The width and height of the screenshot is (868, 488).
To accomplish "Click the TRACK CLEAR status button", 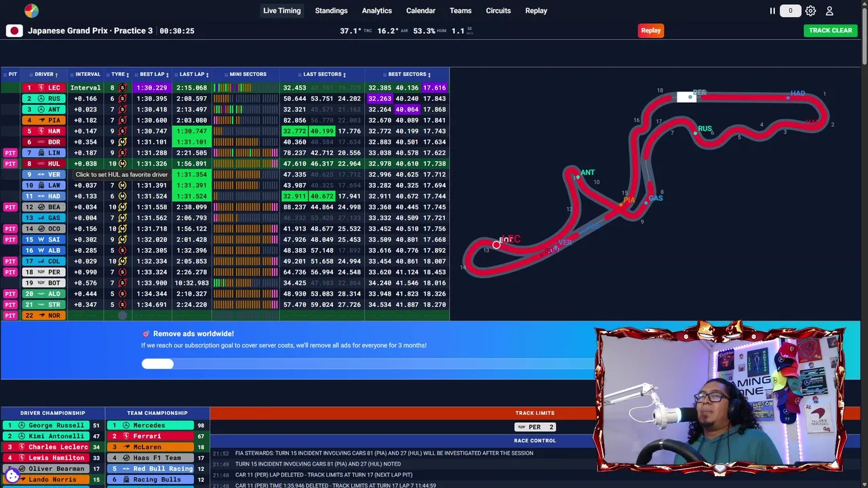I will click(x=830, y=30).
